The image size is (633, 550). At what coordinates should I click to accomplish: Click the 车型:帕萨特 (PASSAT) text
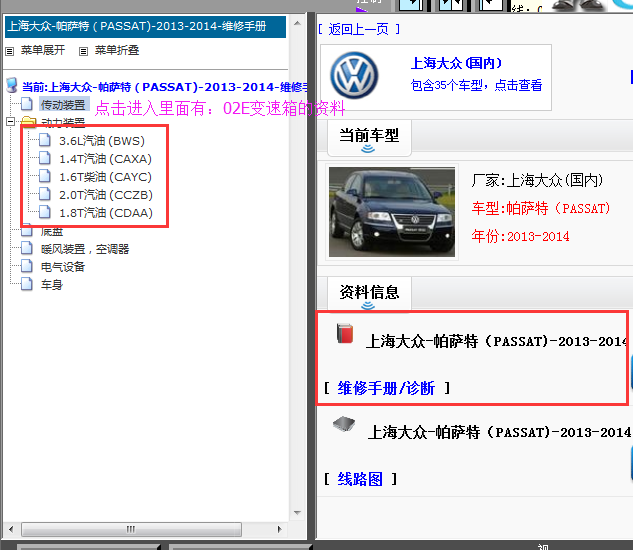tap(541, 208)
